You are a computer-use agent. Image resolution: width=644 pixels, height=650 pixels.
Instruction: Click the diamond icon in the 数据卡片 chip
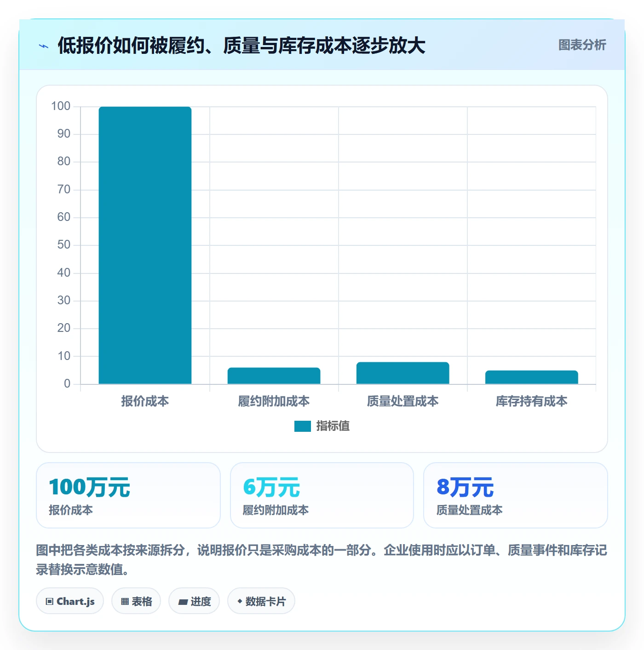point(240,601)
